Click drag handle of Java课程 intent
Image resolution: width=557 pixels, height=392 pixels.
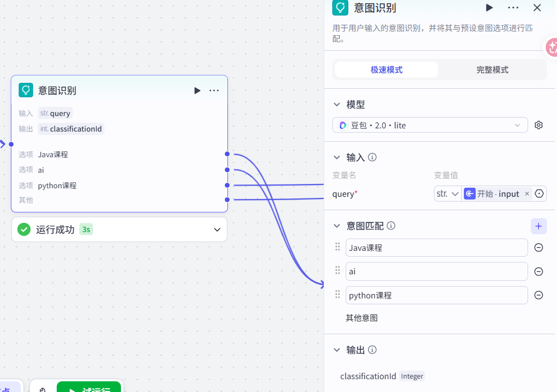(338, 247)
